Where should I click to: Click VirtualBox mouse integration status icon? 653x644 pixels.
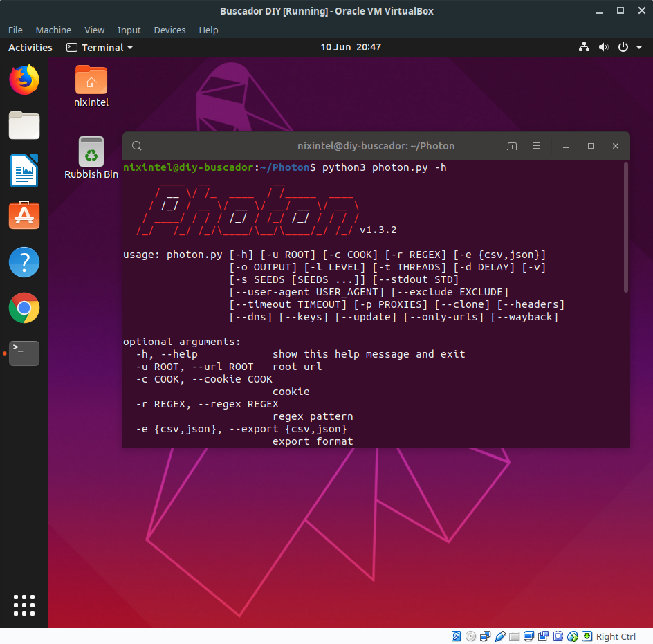[573, 636]
